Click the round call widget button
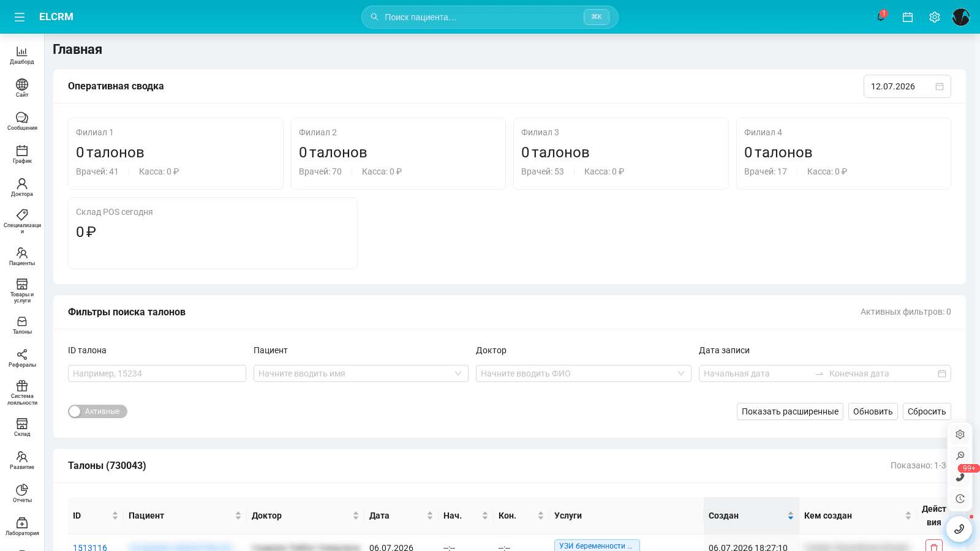The image size is (980, 551). [959, 529]
